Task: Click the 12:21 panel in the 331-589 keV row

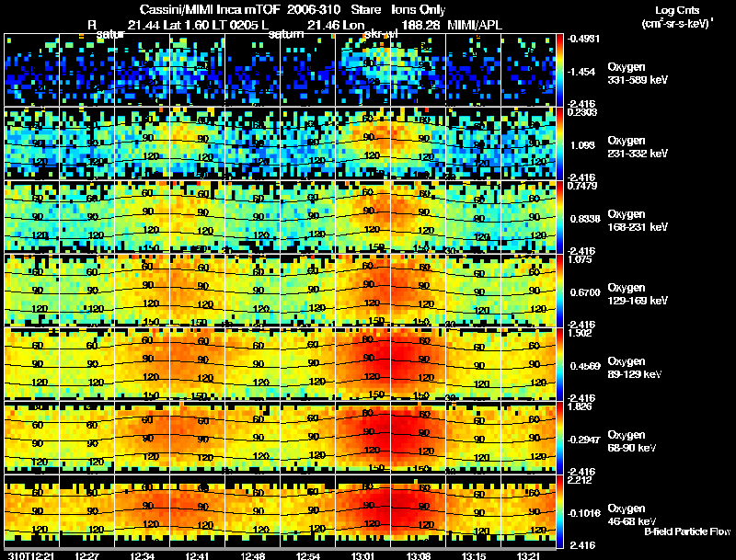Action: pos(31,70)
